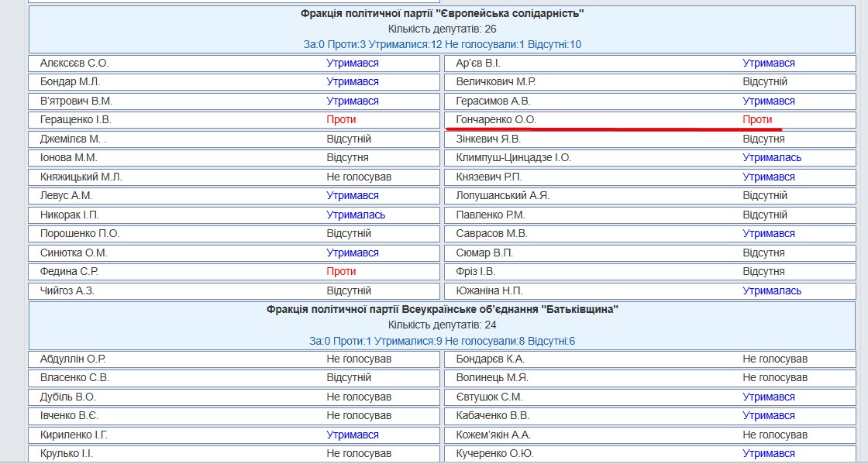Click the name Ар'єв В.І.
Screen dimensions: 868x464
coord(477,63)
